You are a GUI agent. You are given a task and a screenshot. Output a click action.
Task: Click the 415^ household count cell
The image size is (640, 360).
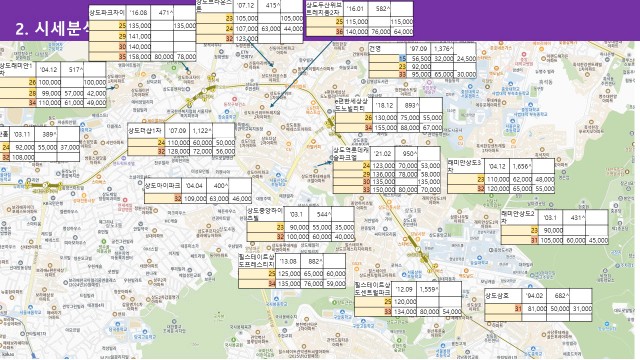[269, 6]
